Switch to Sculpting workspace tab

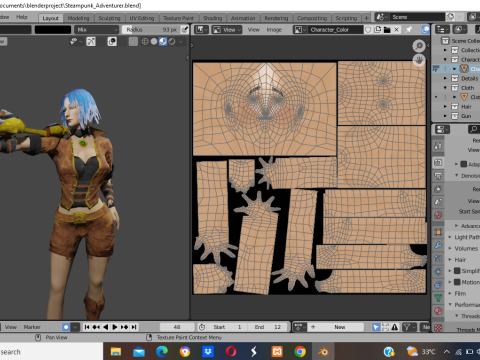tap(109, 18)
